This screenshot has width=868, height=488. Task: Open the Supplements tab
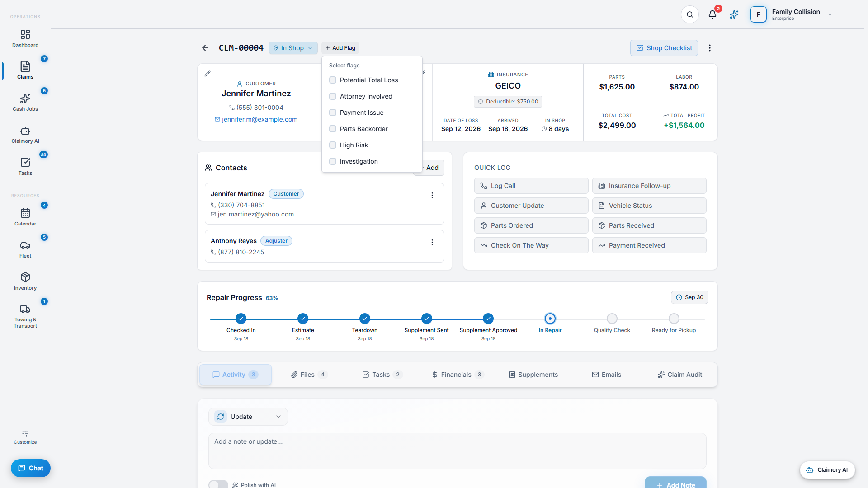[533, 375]
